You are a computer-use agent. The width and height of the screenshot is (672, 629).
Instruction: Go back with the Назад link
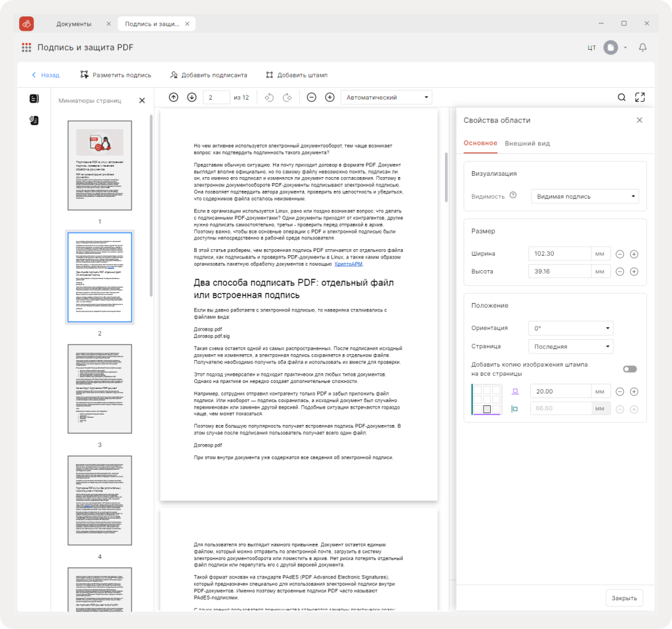46,75
